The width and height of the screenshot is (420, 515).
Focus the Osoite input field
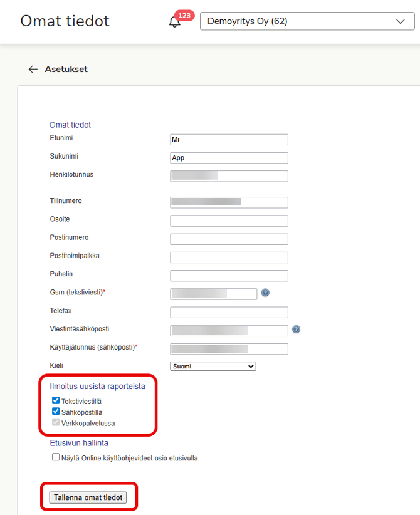(229, 221)
